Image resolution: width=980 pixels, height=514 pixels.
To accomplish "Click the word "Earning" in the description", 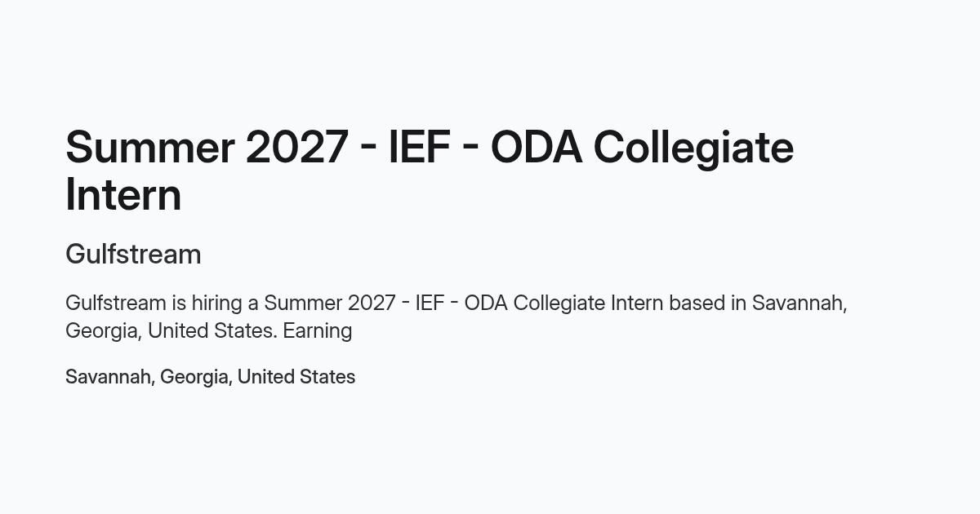I will coord(318,331).
